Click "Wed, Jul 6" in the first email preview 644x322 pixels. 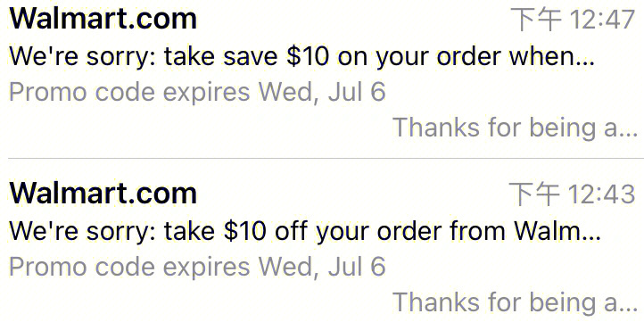click(322, 93)
